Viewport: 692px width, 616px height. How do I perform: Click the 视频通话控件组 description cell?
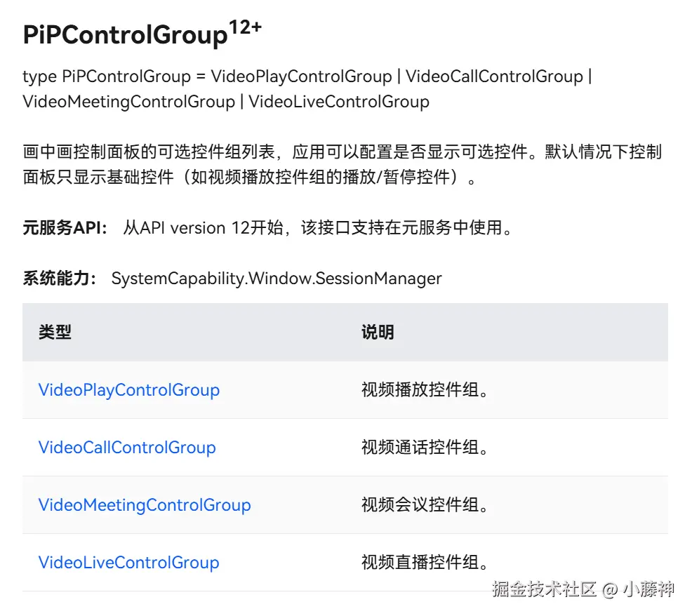pos(425,447)
